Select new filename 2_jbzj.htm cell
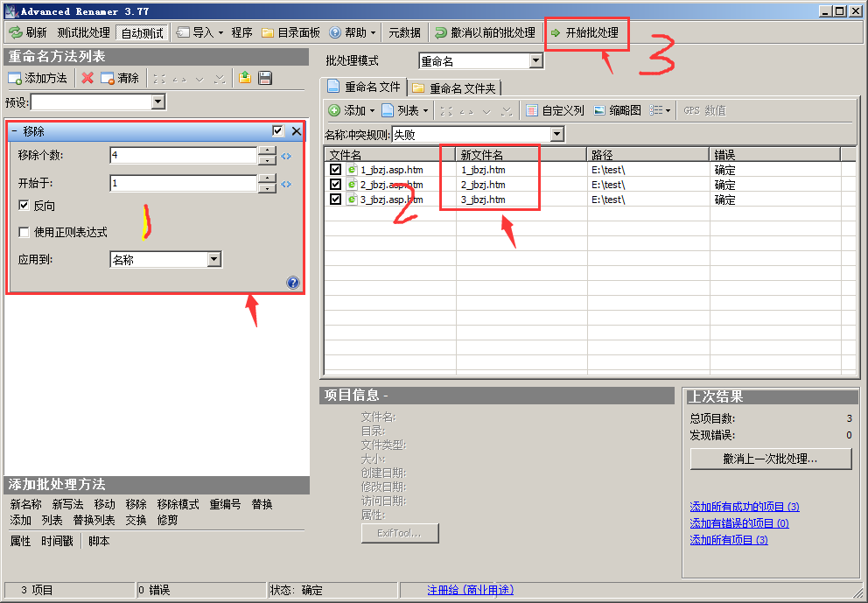This screenshot has height=603, width=868. pos(483,185)
